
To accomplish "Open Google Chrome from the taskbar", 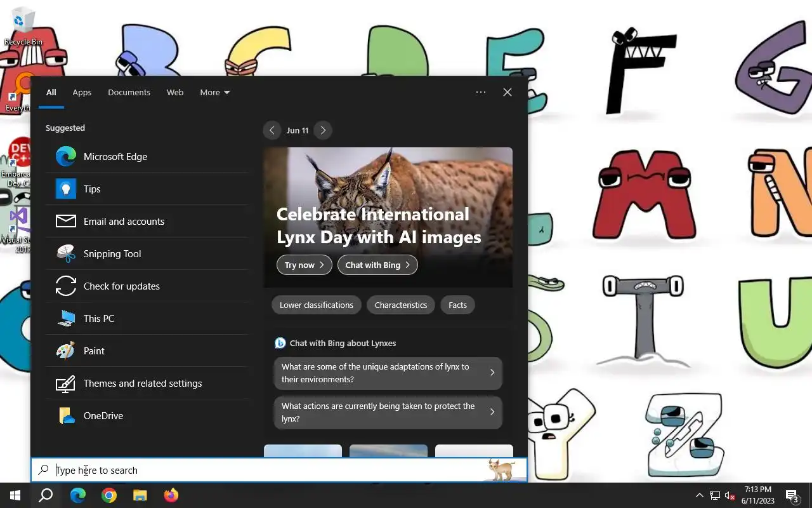I will (109, 495).
